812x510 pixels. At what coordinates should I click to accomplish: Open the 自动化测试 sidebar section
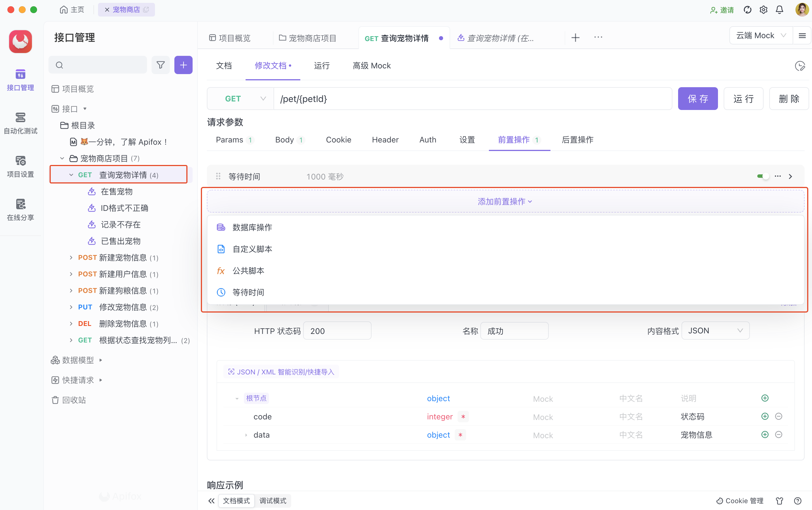click(20, 123)
